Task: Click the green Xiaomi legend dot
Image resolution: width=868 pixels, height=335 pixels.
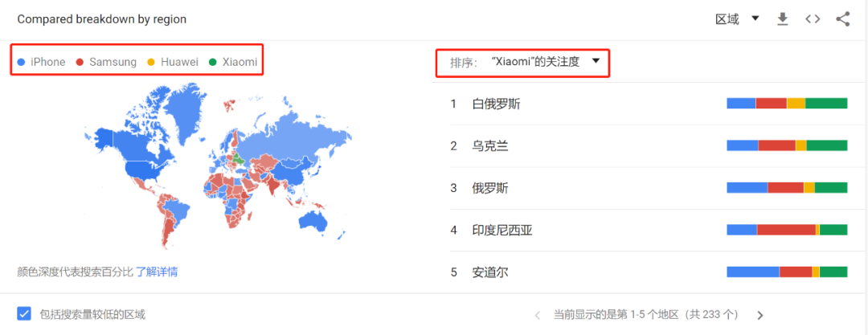Action: point(212,62)
